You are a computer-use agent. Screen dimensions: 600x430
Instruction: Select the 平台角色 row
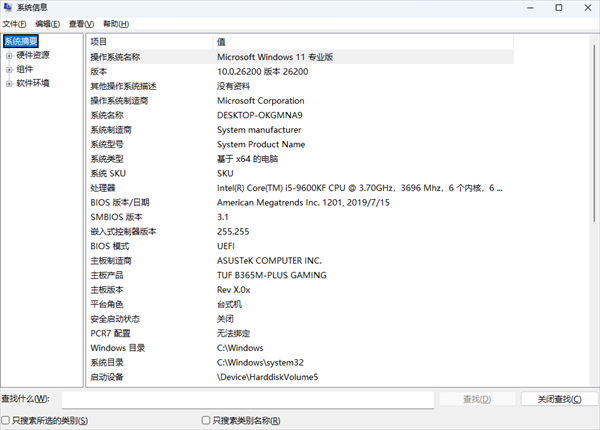pos(301,304)
